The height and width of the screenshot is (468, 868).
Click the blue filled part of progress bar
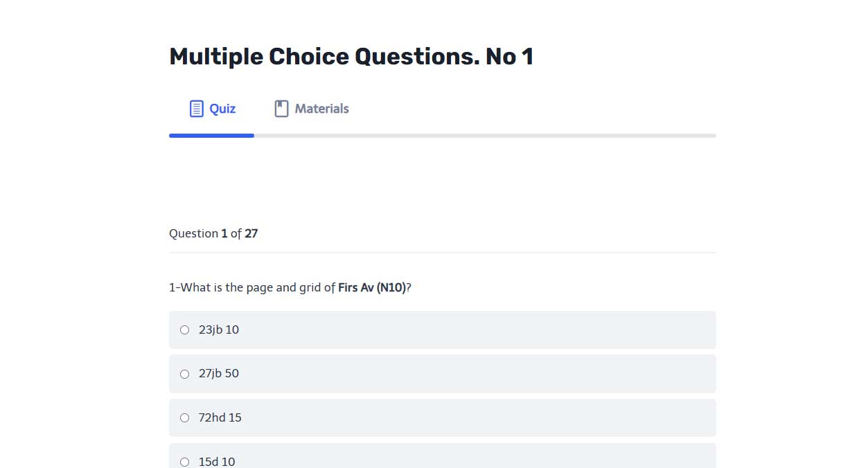pyautogui.click(x=211, y=136)
